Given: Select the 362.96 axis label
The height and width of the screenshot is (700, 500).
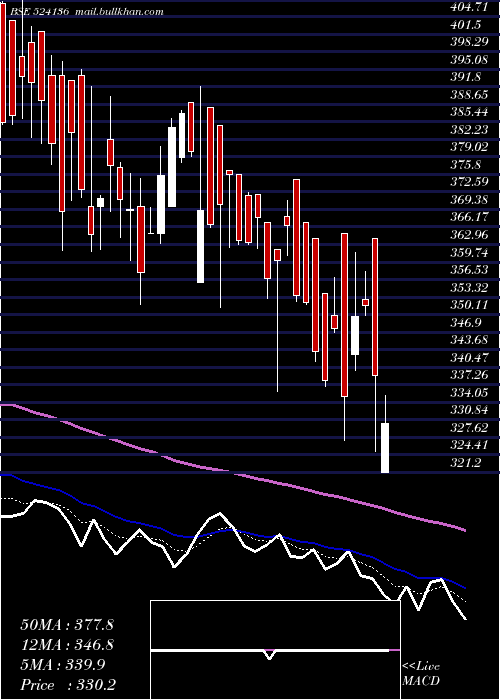Looking at the screenshot, I should click(469, 235).
